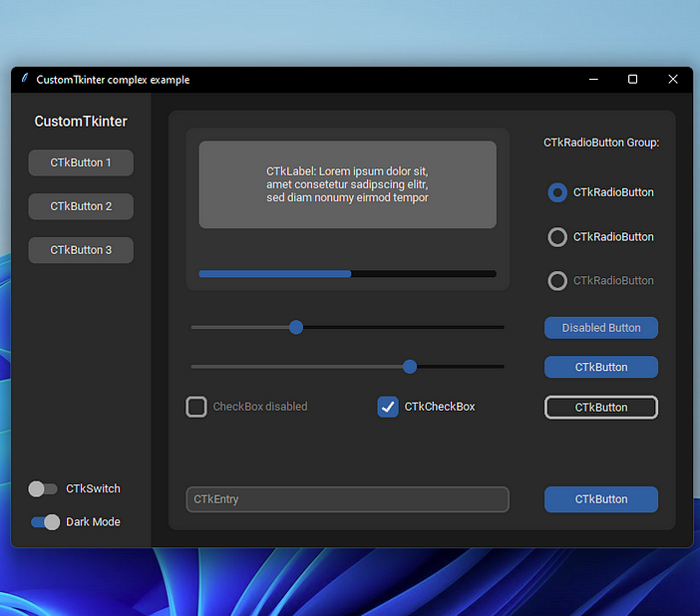The width and height of the screenshot is (700, 616).
Task: Focus the CTkEntry input field
Action: tap(347, 499)
